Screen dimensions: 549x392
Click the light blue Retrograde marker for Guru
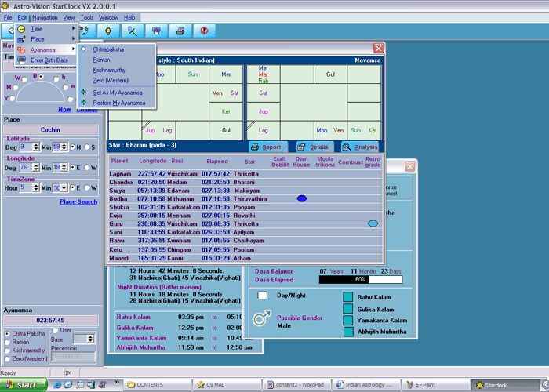[x=373, y=223]
